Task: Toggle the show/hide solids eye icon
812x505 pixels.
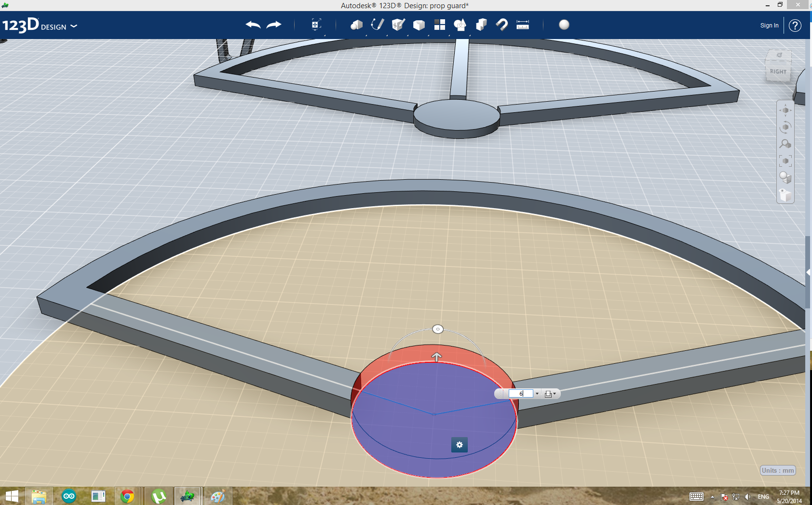Action: (x=785, y=195)
